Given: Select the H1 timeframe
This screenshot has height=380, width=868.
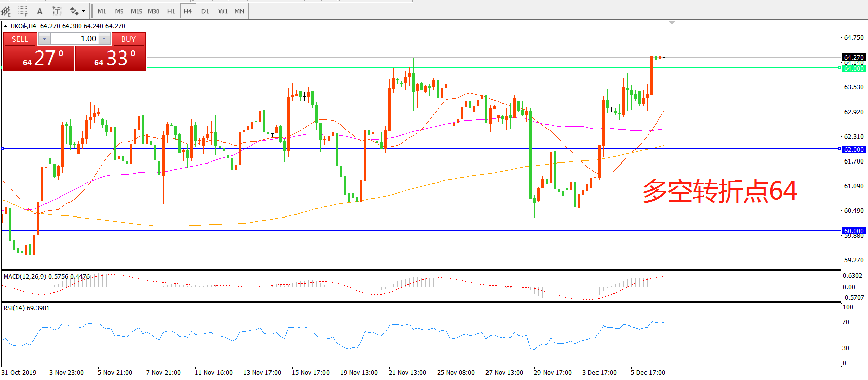Looking at the screenshot, I should pyautogui.click(x=171, y=11).
